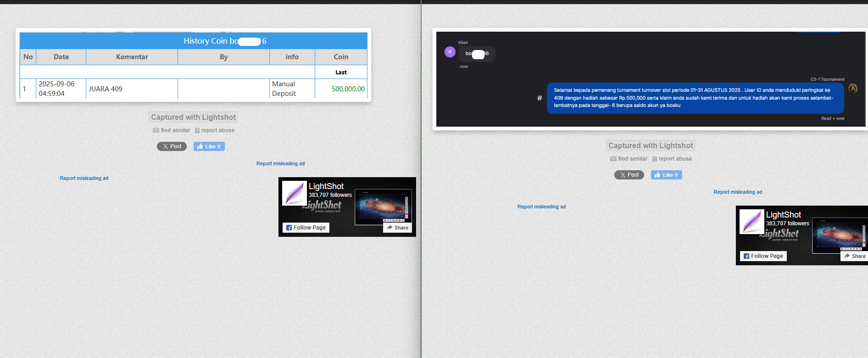Click the 'Coin' column header
The height and width of the screenshot is (358, 868).
pyautogui.click(x=341, y=57)
